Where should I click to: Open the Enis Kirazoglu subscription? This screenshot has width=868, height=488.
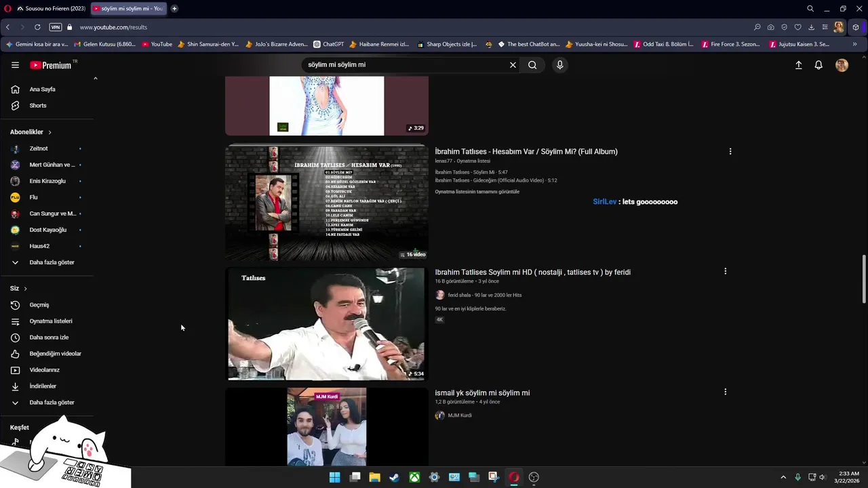tap(47, 181)
